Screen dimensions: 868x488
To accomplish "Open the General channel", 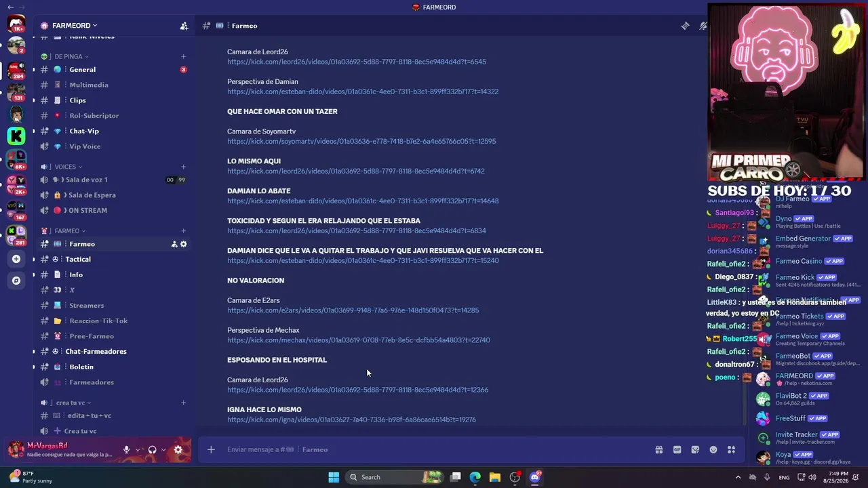I will pos(113,70).
